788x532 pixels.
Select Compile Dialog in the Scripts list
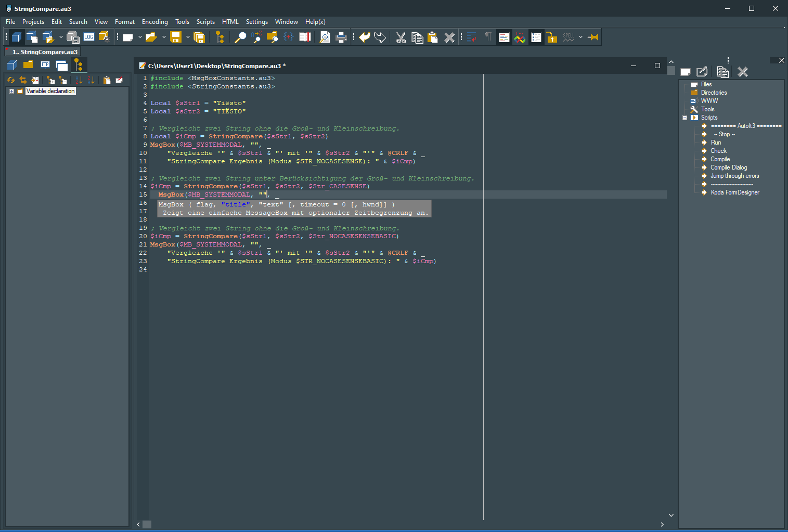[x=728, y=167]
